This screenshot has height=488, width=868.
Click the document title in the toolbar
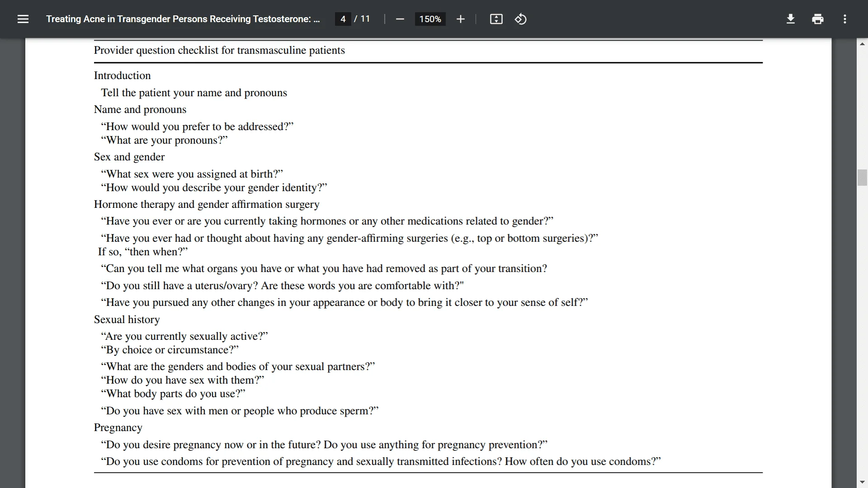click(x=183, y=19)
